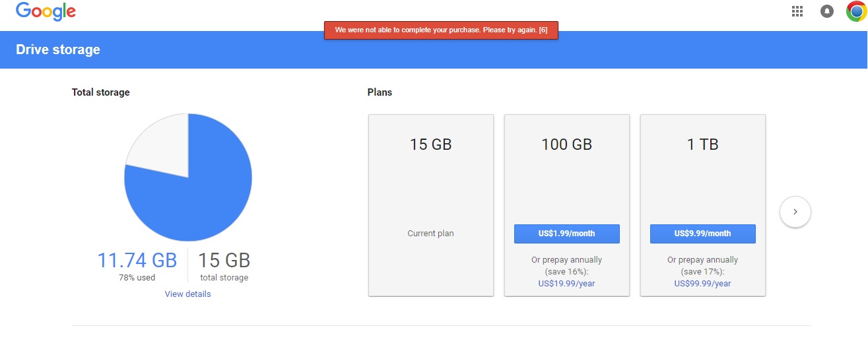Click the red purchase error banner
Viewport: 868px width, 355px height.
click(441, 30)
